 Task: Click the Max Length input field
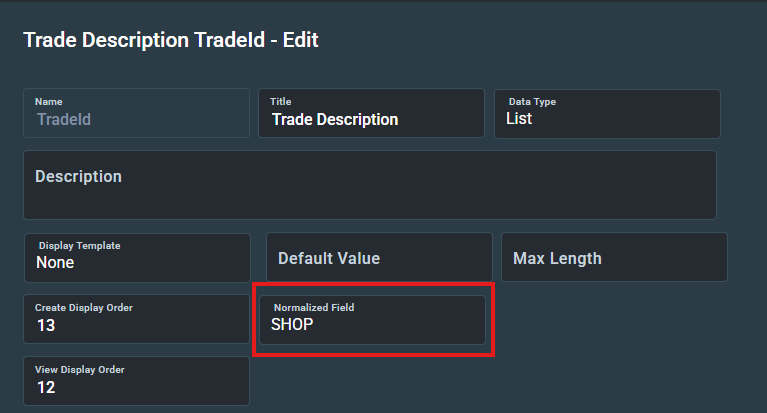click(x=614, y=257)
